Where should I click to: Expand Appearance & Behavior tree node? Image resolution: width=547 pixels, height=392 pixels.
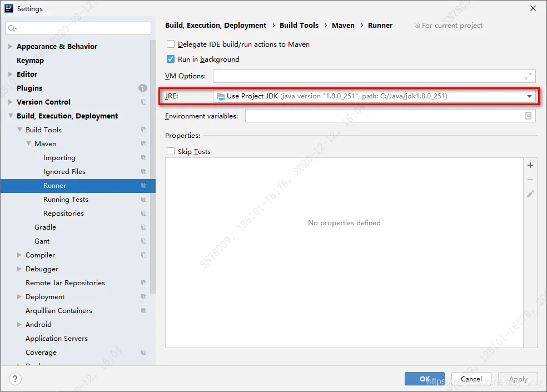tap(10, 46)
